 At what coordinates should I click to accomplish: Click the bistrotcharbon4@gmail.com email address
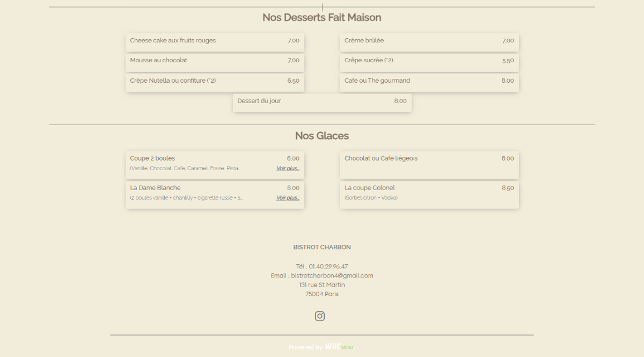click(332, 276)
